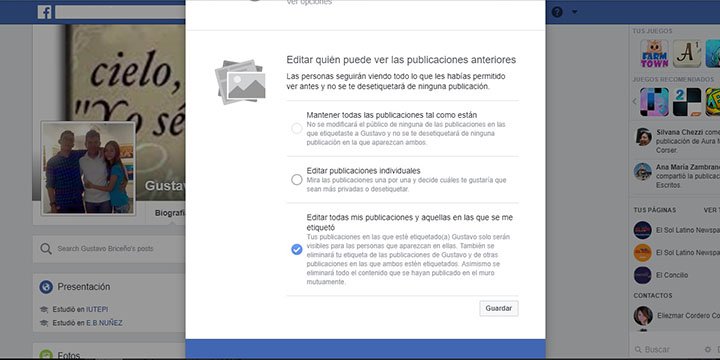Image resolution: width=720 pixels, height=360 pixels.
Task: Open second El Sol Latino Newspaper orange icon
Action: pyautogui.click(x=642, y=253)
